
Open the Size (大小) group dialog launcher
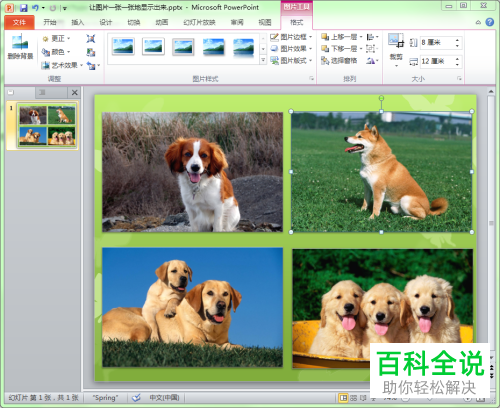point(459,78)
